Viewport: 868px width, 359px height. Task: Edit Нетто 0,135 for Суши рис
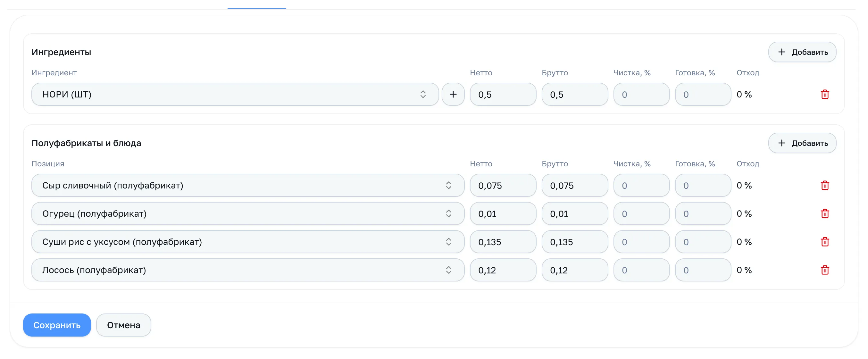(503, 242)
